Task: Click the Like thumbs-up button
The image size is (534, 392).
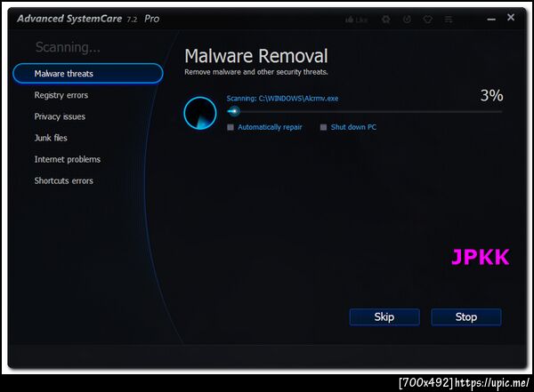Action: click(x=357, y=20)
